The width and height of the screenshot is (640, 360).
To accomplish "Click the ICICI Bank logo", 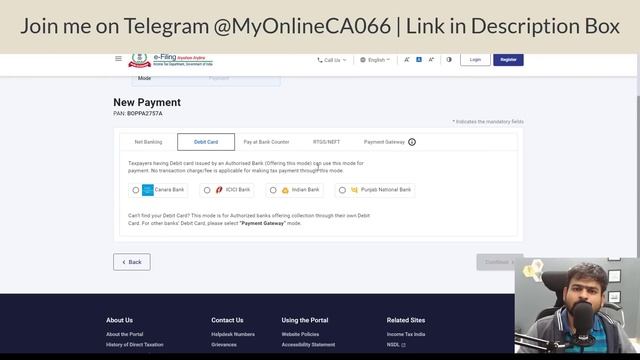I will [219, 190].
